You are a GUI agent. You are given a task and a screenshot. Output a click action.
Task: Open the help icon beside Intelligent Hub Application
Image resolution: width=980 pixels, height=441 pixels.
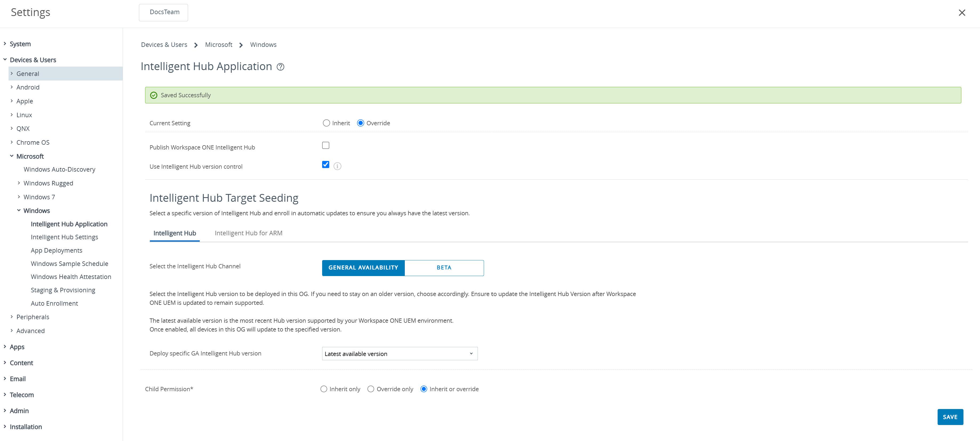point(280,67)
